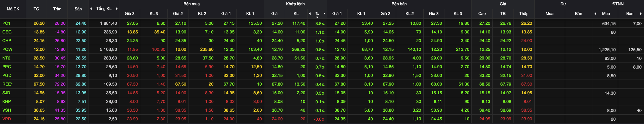Click NT2 stock code
The image size is (644, 124).
(x=6, y=58)
